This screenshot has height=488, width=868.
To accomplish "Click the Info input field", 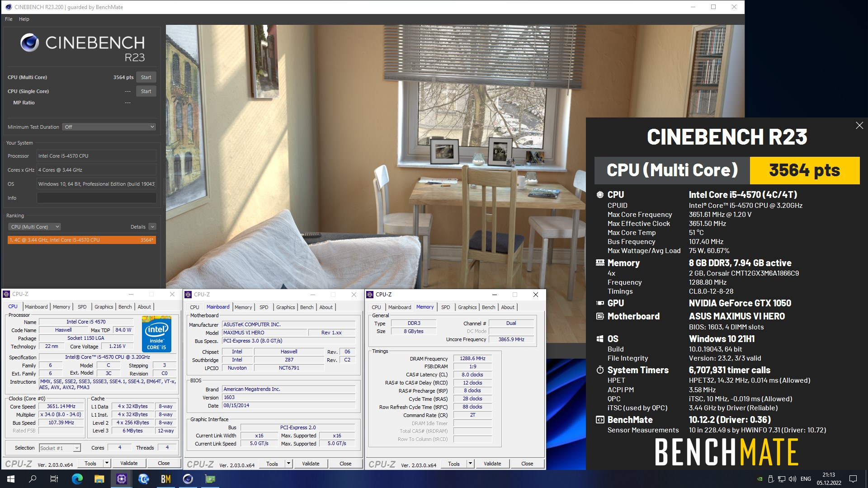I will coord(96,198).
